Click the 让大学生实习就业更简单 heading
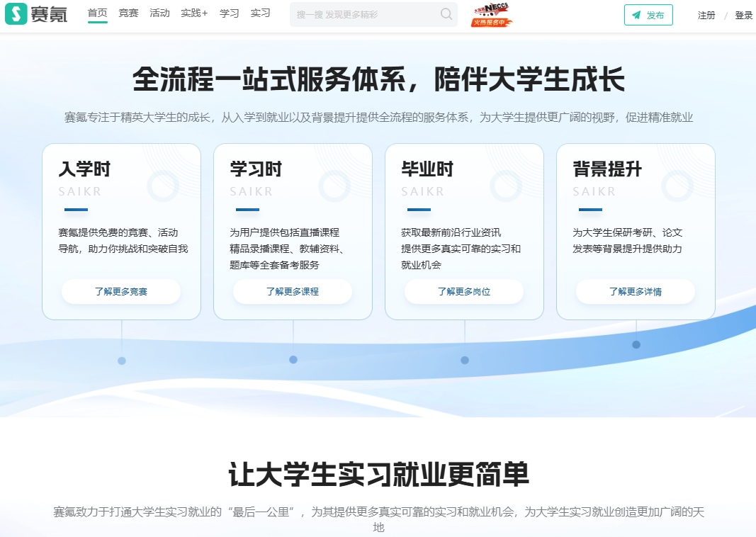Viewport: 756px width, 537px height. (378, 475)
